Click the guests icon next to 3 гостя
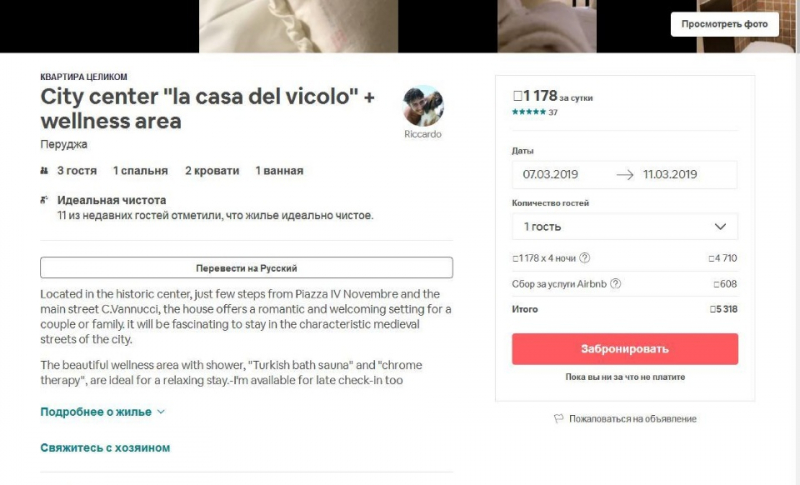This screenshot has height=485, width=800. coord(44,171)
